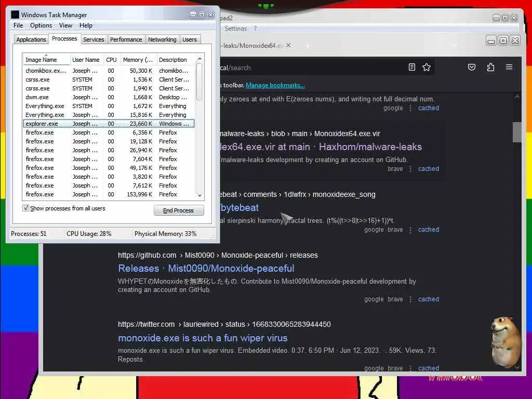
Task: Open options dots for Monoxide-peaceful result
Action: (410, 299)
